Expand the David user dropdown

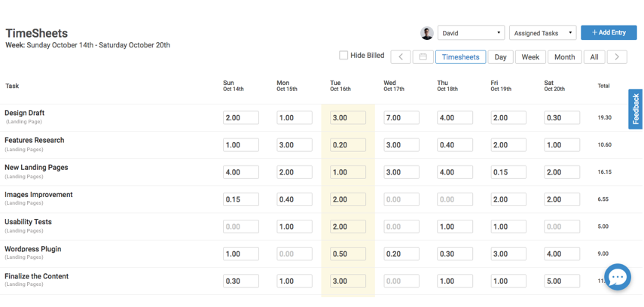[471, 33]
